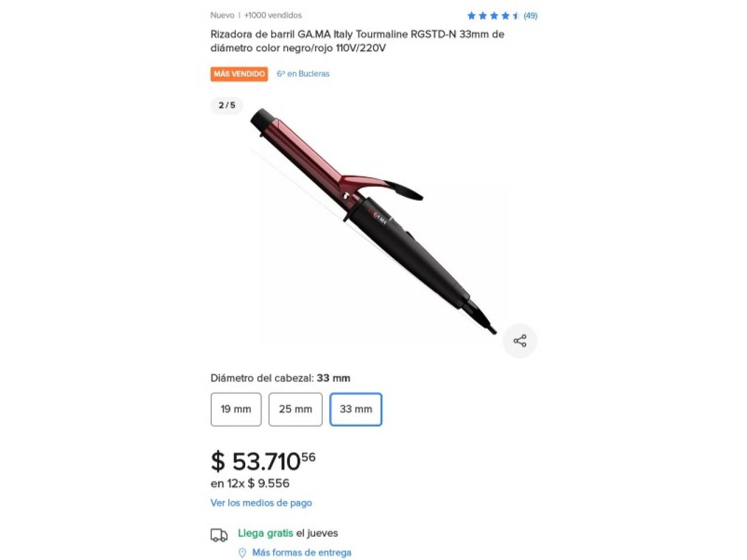The width and height of the screenshot is (747, 560).
Task: Click the MÁS VENDIDO badge
Action: tap(239, 74)
